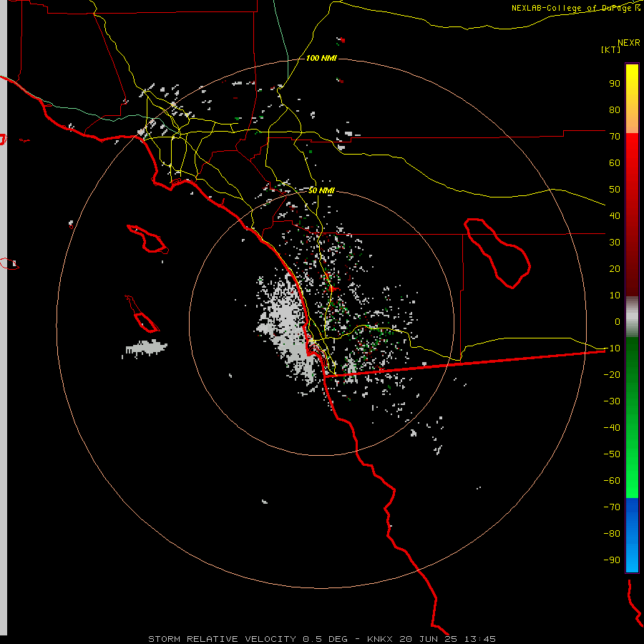Click the "-20" value on the velocity scale

click(x=612, y=375)
